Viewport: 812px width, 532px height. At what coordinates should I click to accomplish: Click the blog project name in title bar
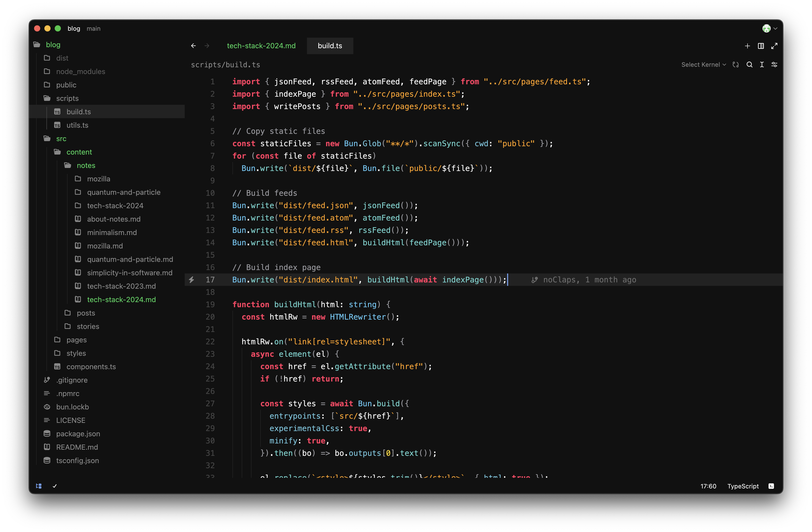tap(74, 29)
